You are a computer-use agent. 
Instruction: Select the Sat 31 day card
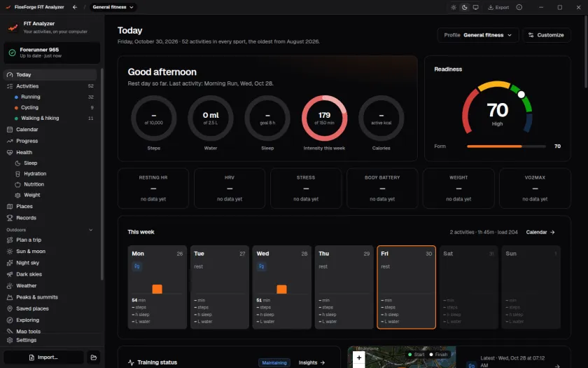[469, 287]
